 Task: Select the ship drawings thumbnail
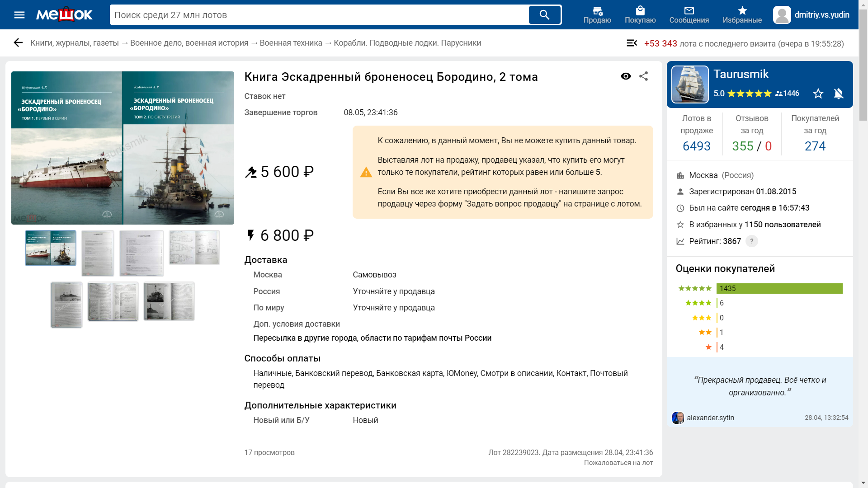pyautogui.click(x=194, y=248)
